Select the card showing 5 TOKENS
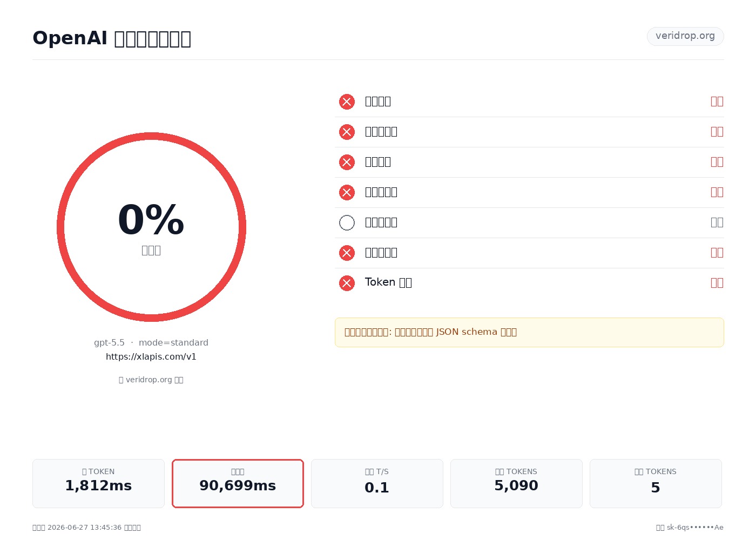756x540 pixels. click(656, 483)
